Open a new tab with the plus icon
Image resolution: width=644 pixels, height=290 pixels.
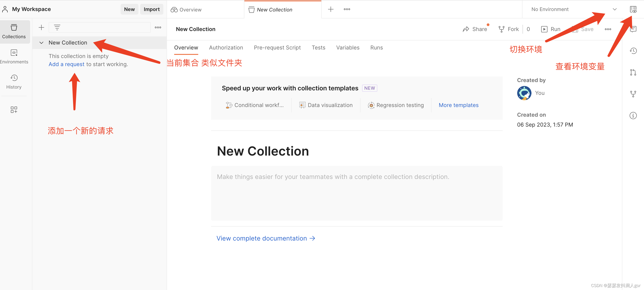click(331, 9)
